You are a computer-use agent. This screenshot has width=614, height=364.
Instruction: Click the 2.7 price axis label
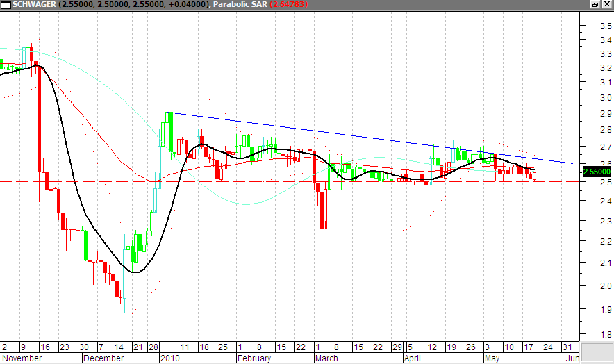point(606,147)
